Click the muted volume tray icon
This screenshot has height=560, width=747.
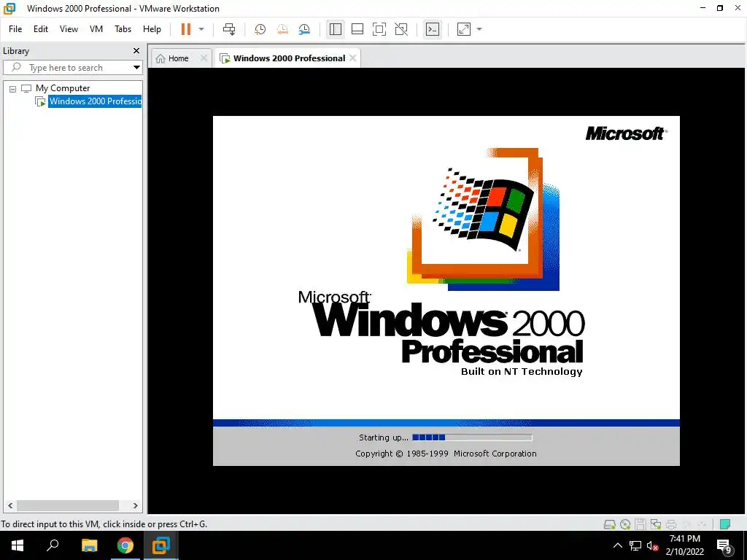point(652,545)
